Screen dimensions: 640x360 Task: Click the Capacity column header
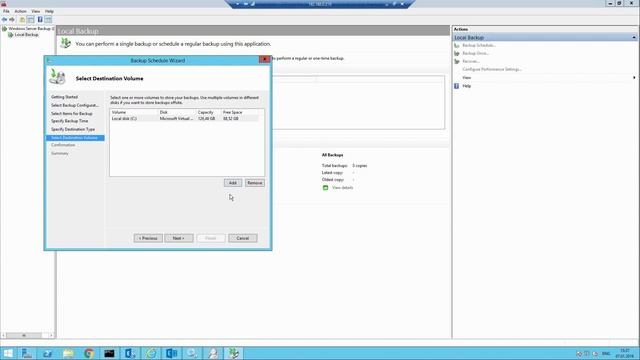click(x=208, y=112)
